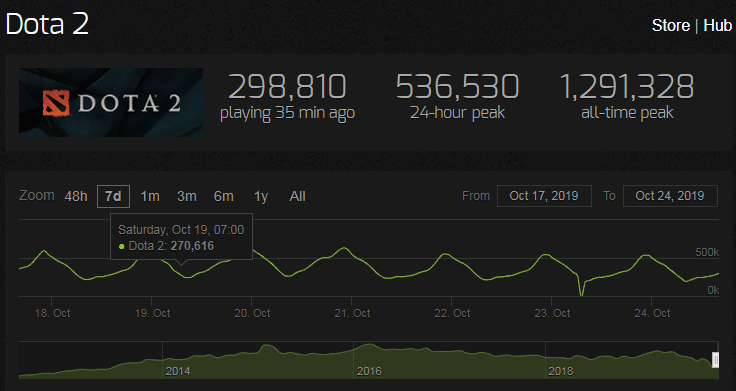736x391 pixels.
Task: Edit the To date field Oct 24, 2019
Action: click(670, 196)
